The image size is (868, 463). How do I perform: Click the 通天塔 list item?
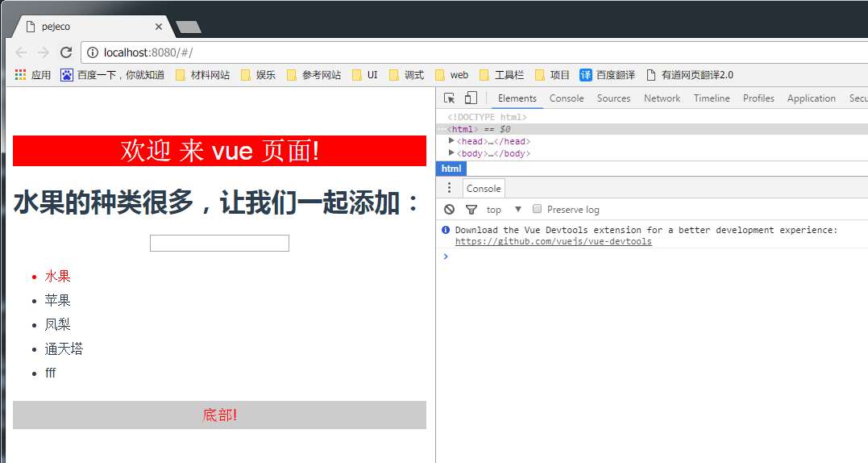pyautogui.click(x=64, y=349)
